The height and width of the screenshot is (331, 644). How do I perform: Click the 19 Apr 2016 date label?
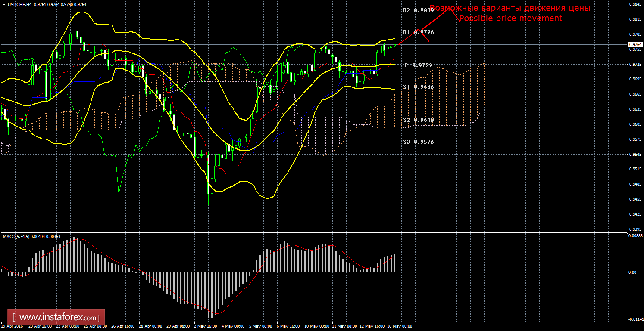coord(13,326)
